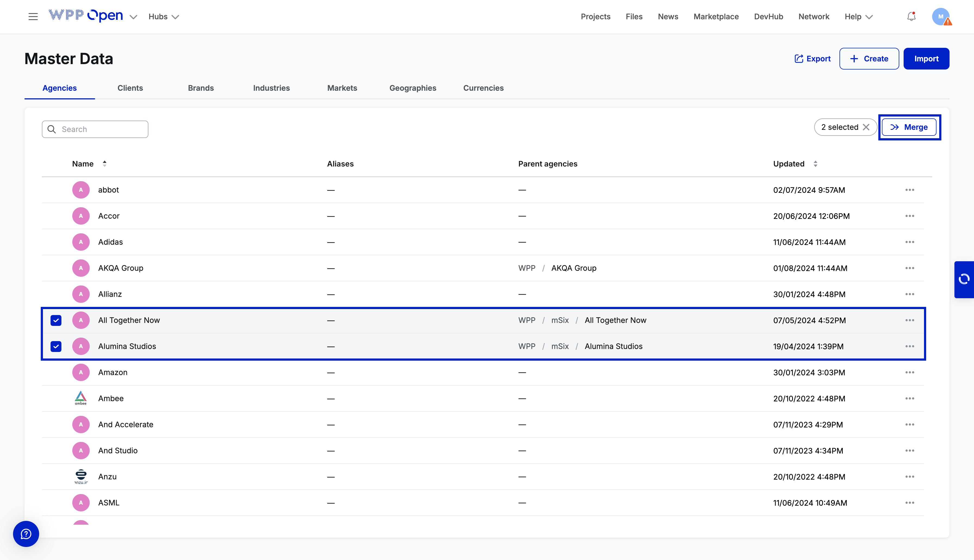Expand the Help menu dropdown

[x=859, y=17]
